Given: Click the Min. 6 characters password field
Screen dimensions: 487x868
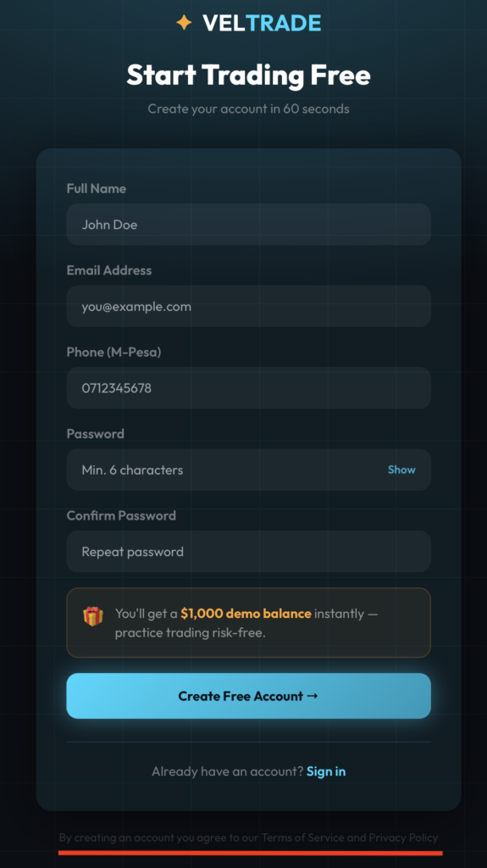Looking at the screenshot, I should point(248,470).
